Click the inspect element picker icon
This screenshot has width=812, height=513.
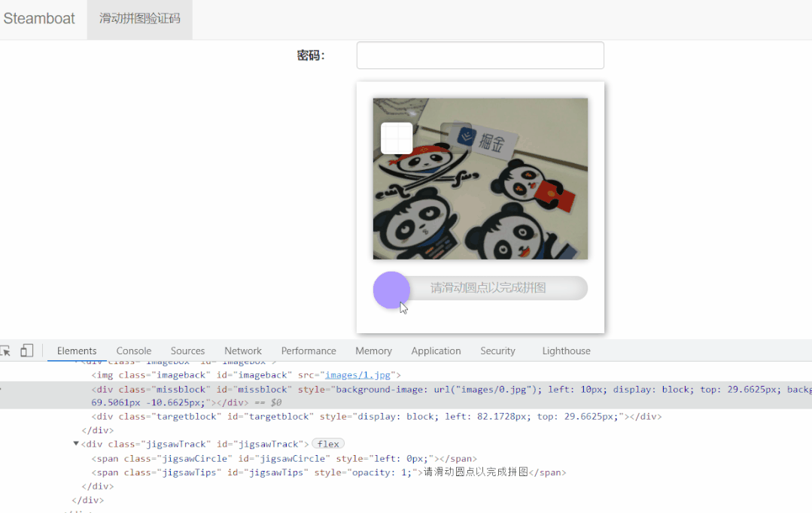coord(5,351)
